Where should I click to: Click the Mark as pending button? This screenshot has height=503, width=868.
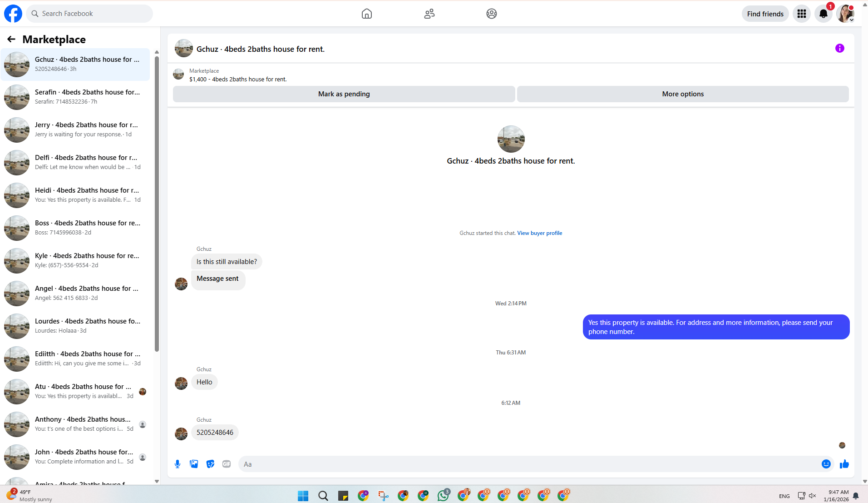344,94
